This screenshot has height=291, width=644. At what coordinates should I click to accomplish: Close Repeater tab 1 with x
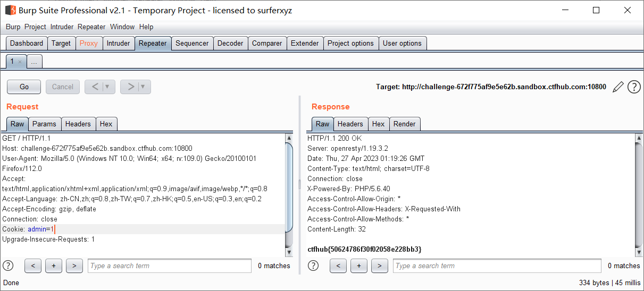[x=20, y=62]
